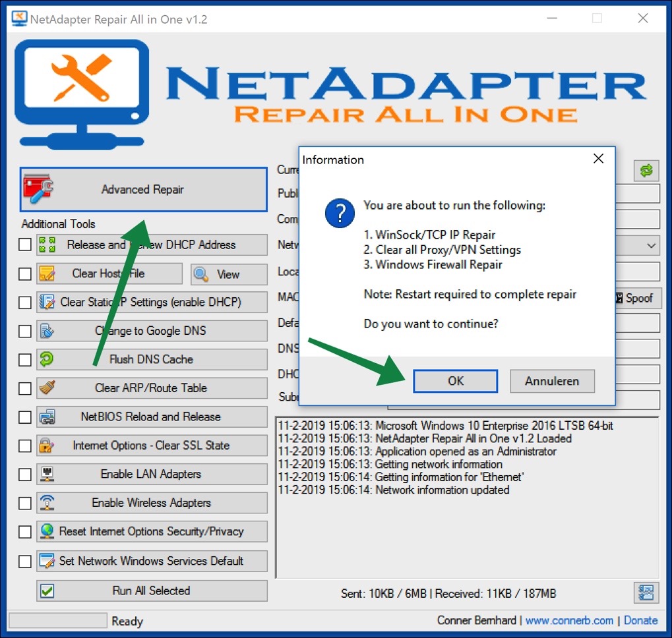Check the Enable Wireless Adapters box

tap(25, 503)
